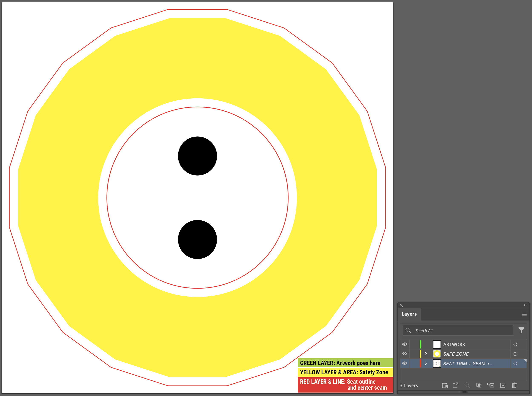The image size is (532, 396).
Task: Click the Delete Selection trash icon
Action: 514,385
